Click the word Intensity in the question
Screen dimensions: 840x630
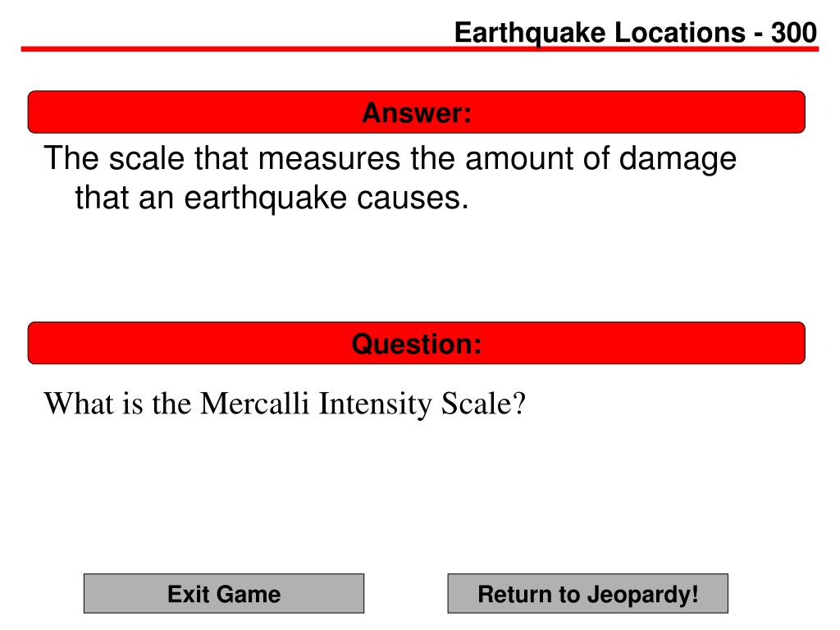(x=375, y=404)
